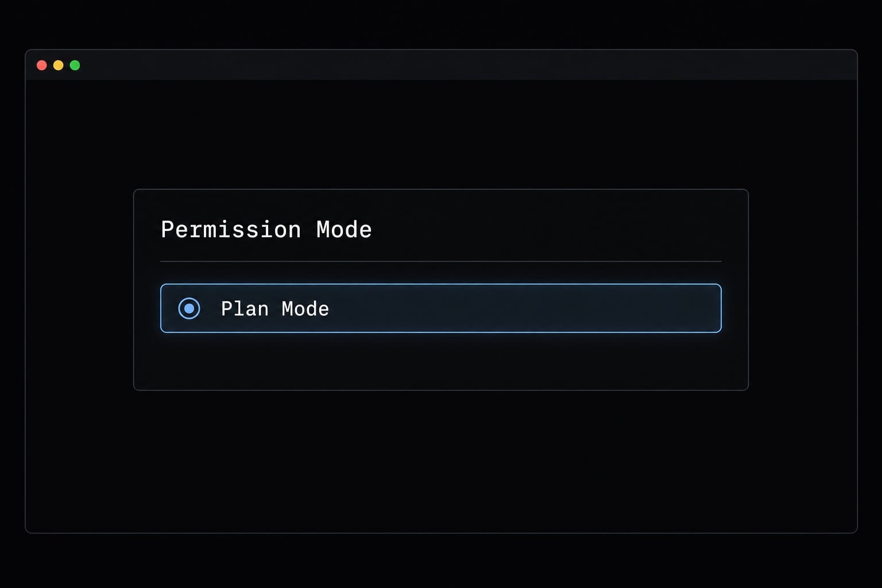882x588 pixels.
Task: Choose the Plan Mode option row
Action: pyautogui.click(x=440, y=308)
